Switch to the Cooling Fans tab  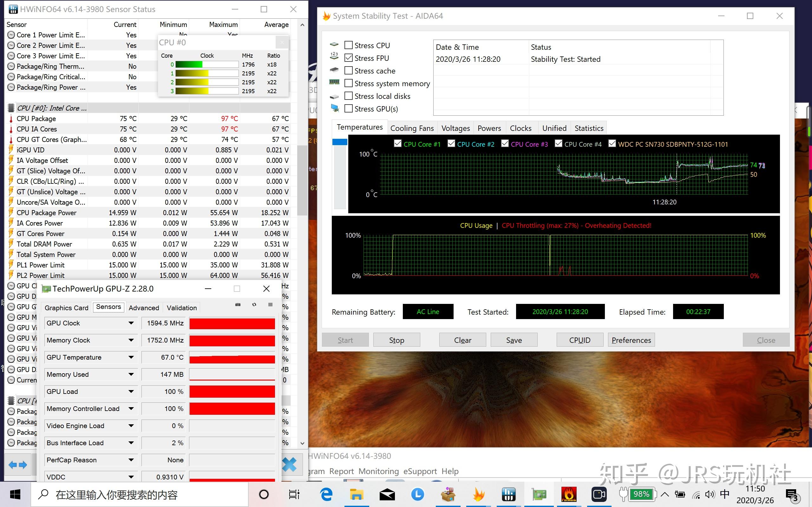tap(412, 128)
